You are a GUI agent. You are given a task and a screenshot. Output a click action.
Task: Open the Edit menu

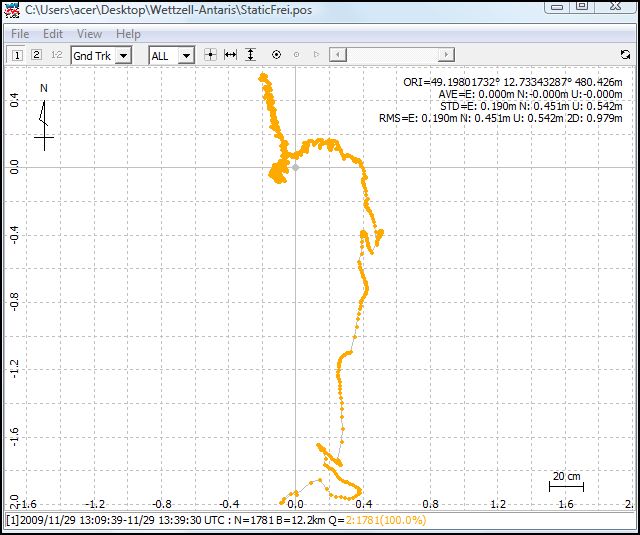pyautogui.click(x=53, y=34)
